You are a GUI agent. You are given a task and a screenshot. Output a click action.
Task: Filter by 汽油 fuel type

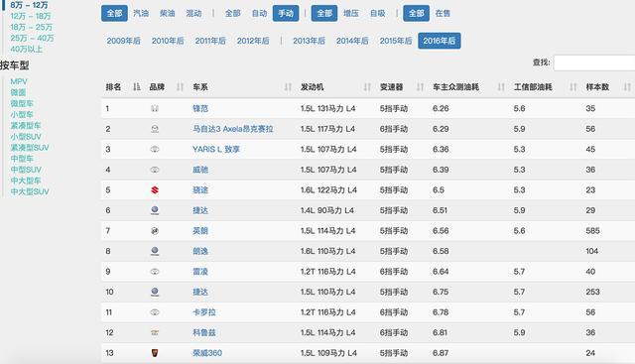pyautogui.click(x=141, y=13)
